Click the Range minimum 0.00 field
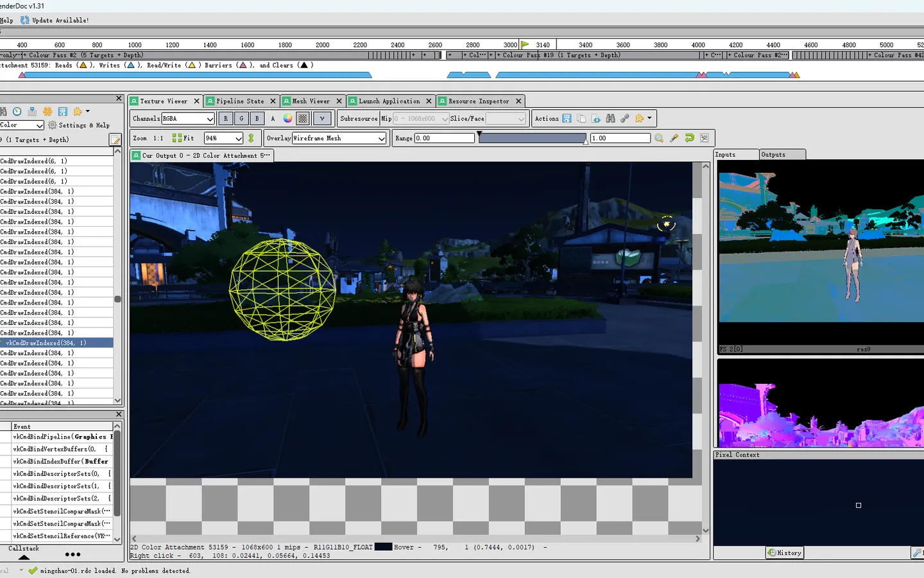The image size is (924, 578). 444,138
